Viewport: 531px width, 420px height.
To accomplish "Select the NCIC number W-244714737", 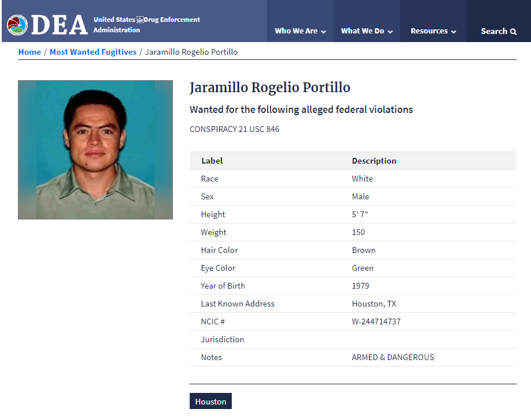I will click(x=376, y=321).
